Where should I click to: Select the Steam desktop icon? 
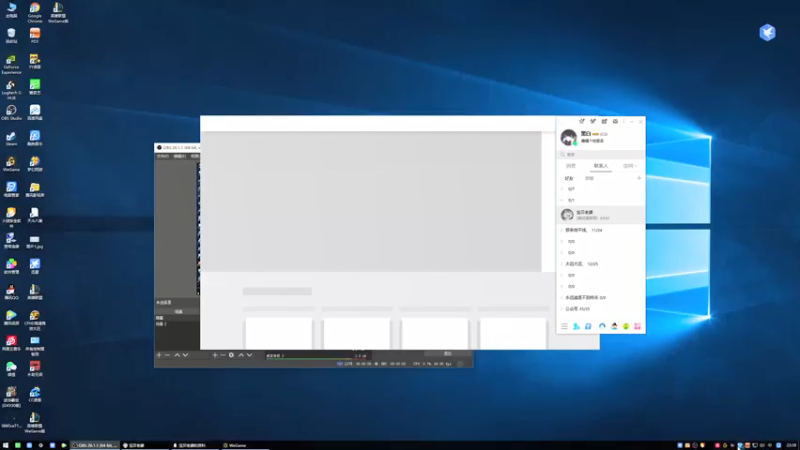pos(11,139)
